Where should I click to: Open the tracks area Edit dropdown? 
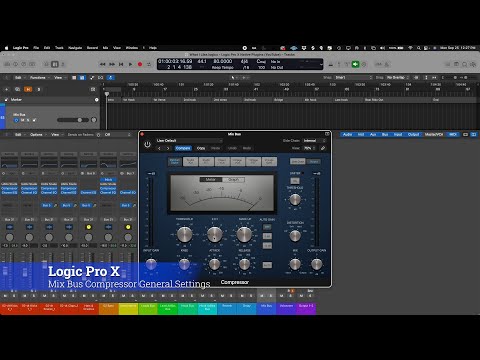click(19, 78)
